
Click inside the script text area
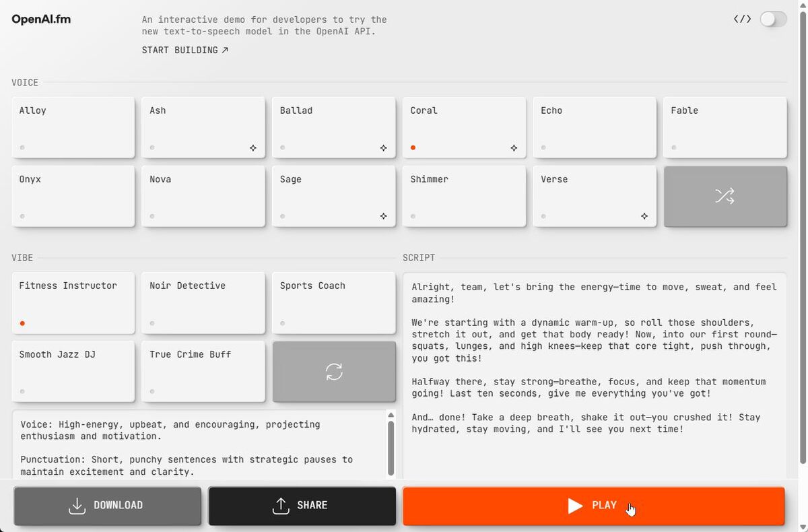click(x=594, y=376)
